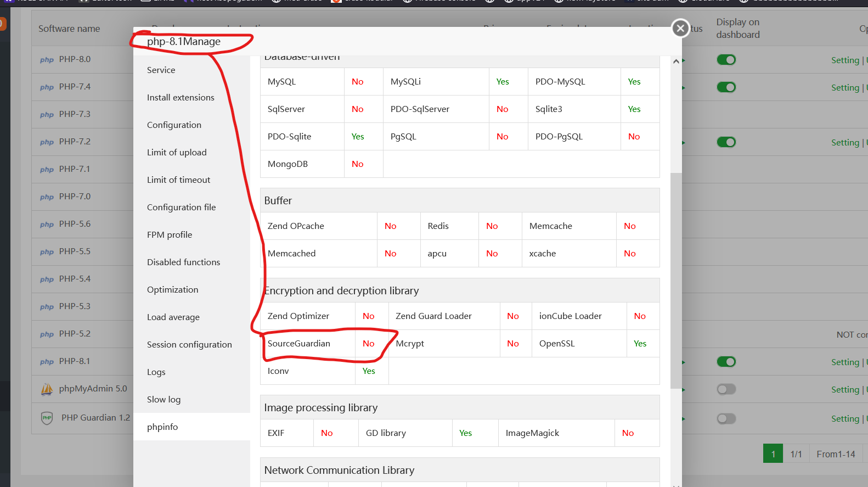Viewport: 868px width, 487px height.
Task: Open Setting for PHP-7.2 row
Action: coord(845,142)
